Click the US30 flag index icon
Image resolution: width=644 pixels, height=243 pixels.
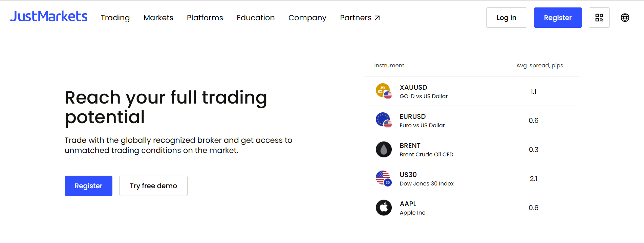coord(384,179)
